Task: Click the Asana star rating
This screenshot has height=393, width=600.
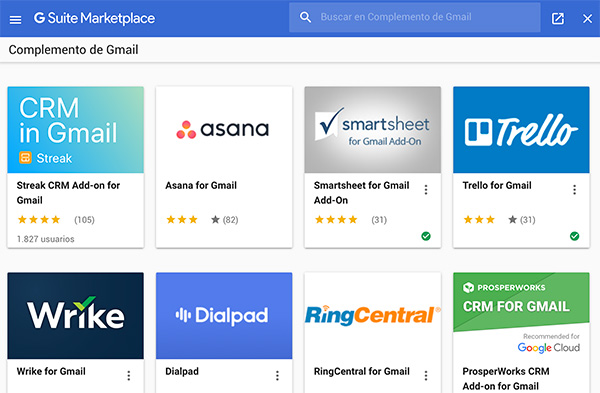Action: (193, 220)
